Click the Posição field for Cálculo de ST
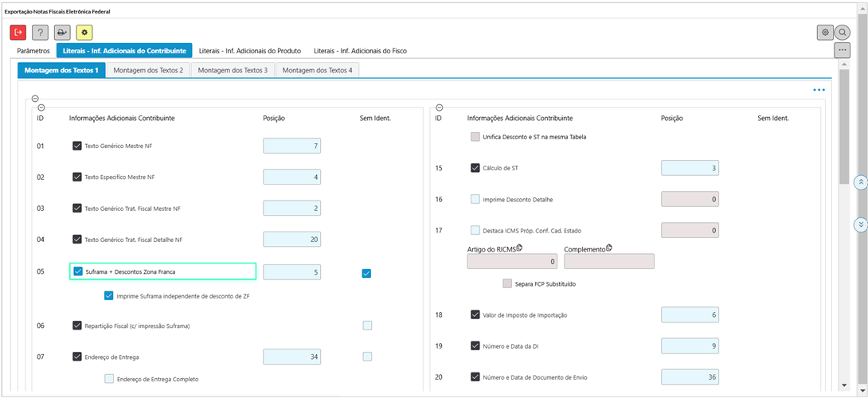 pos(690,168)
